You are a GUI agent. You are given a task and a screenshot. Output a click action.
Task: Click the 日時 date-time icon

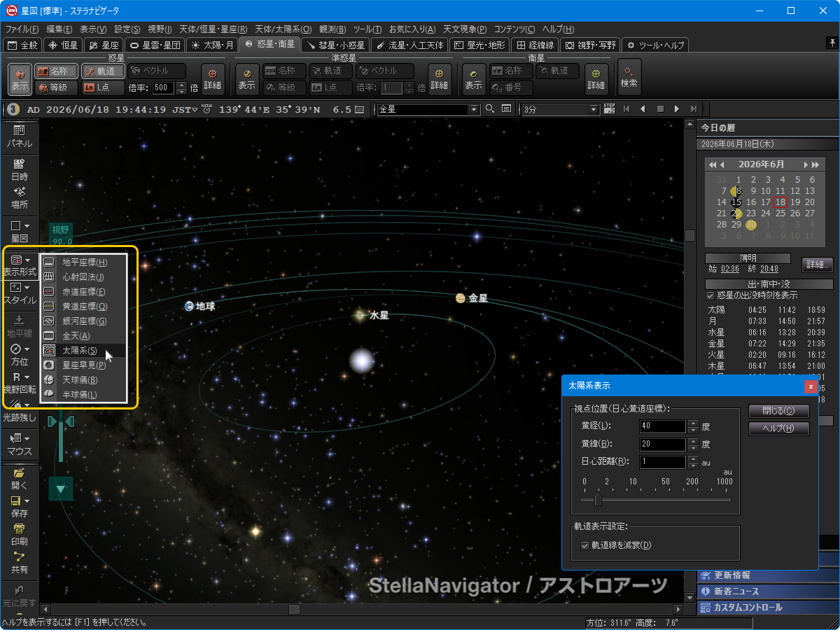[19, 169]
